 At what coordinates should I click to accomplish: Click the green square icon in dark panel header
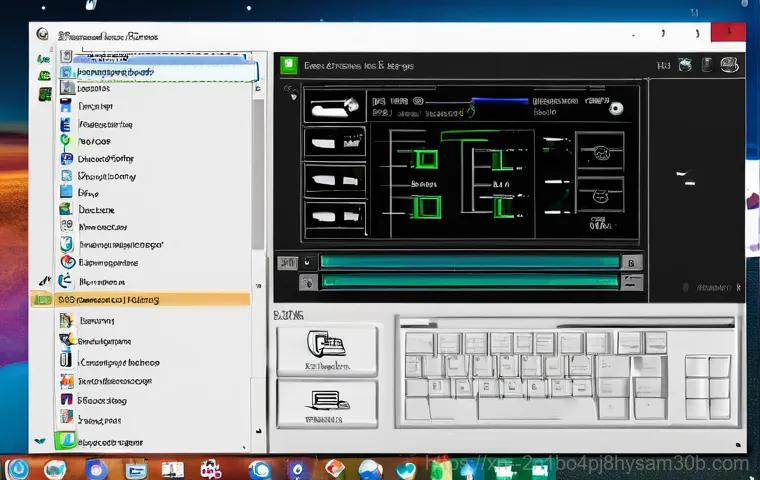(289, 67)
